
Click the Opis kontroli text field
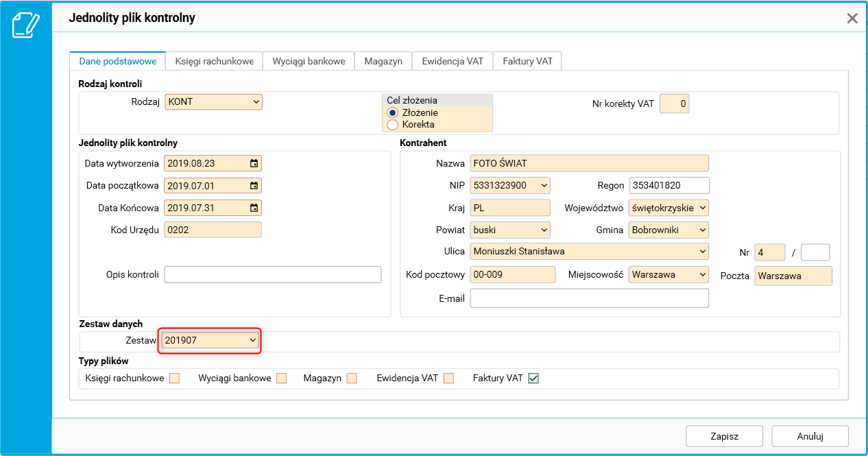[273, 274]
